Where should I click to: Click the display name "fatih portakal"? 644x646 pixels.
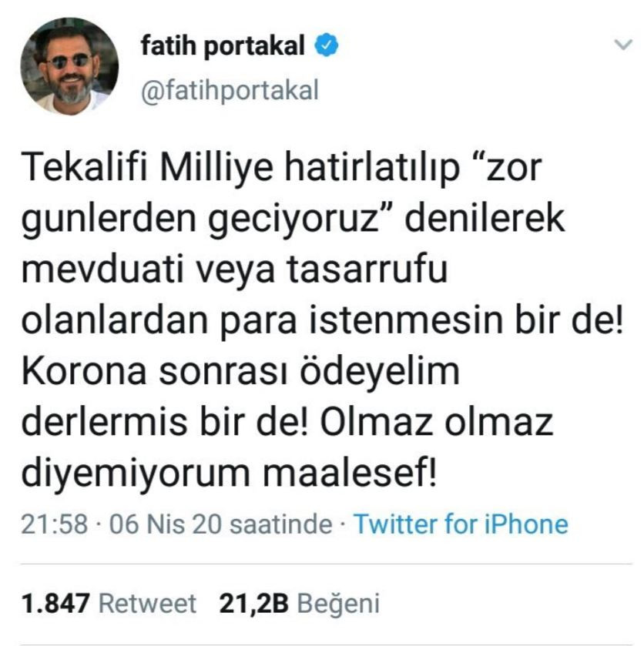point(223,45)
